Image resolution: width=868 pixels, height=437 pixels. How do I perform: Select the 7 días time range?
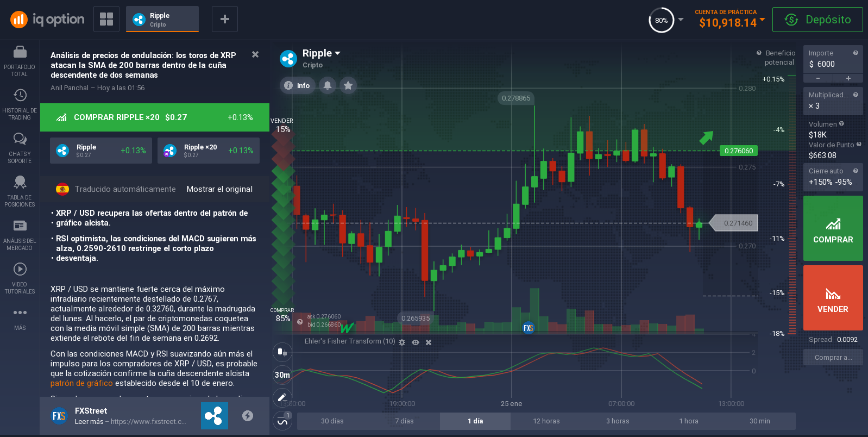(x=404, y=421)
